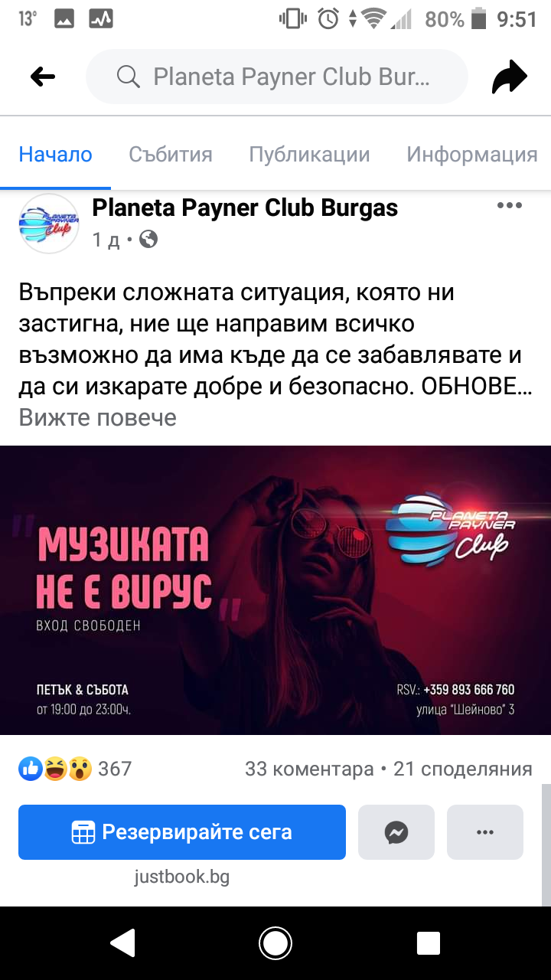Tap the Резервирайте сега button
This screenshot has height=980, width=551.
click(x=182, y=832)
